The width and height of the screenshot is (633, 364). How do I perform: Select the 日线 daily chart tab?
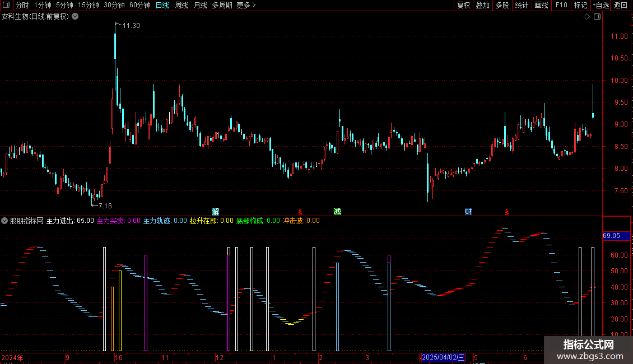(x=162, y=5)
